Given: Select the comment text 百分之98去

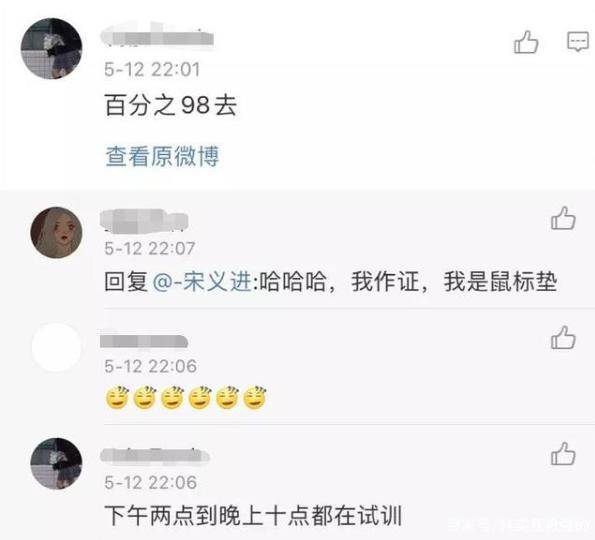Looking at the screenshot, I should coord(171,105).
